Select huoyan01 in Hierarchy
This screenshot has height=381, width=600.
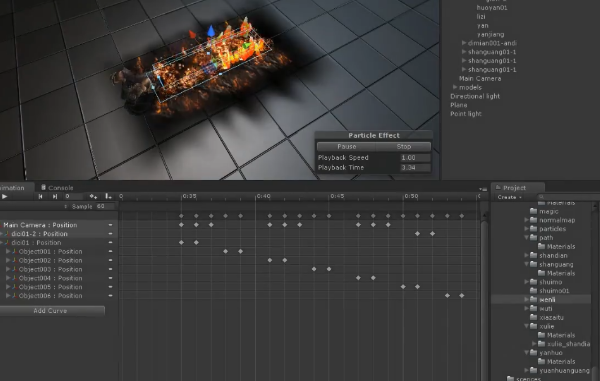(x=492, y=8)
